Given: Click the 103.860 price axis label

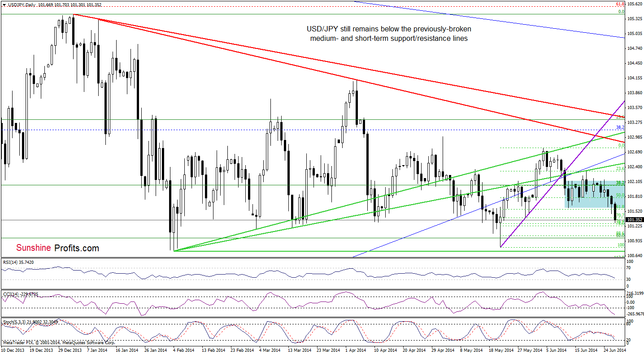Looking at the screenshot, I should [635, 92].
